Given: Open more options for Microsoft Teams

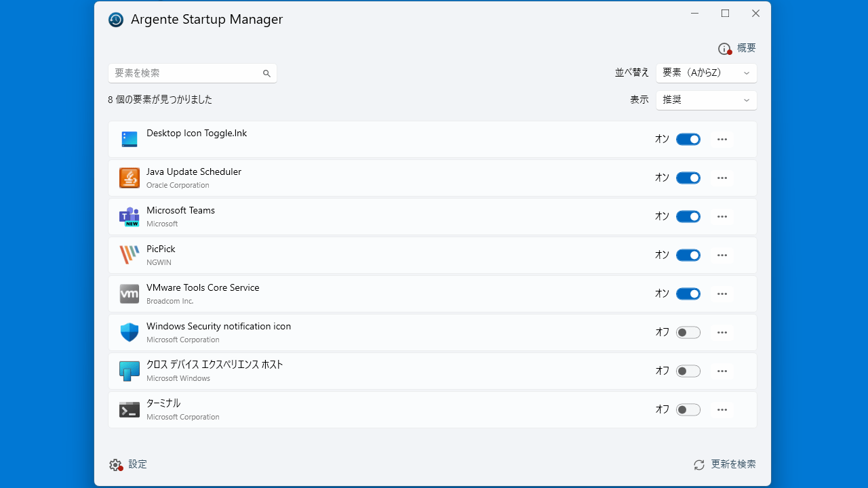Looking at the screenshot, I should tap(722, 216).
